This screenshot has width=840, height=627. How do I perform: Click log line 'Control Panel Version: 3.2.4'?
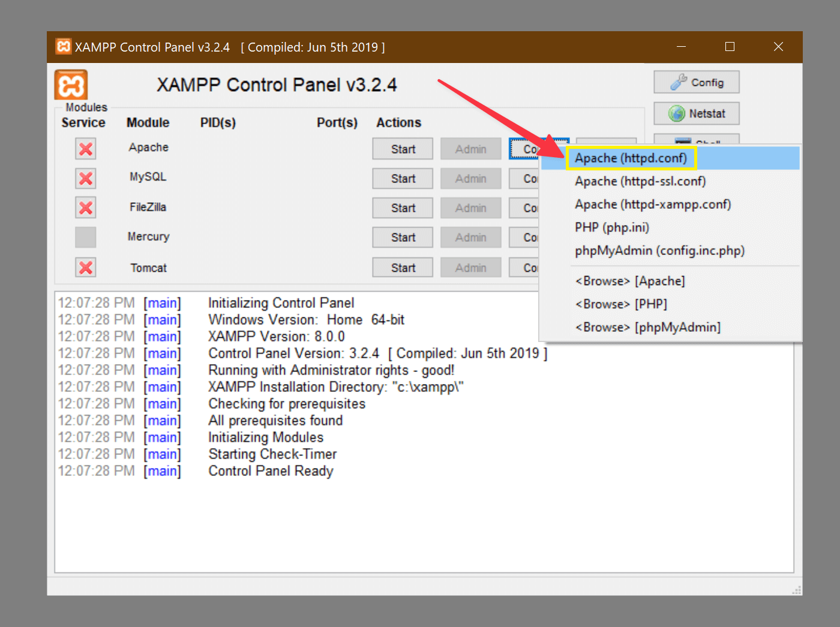(x=378, y=353)
